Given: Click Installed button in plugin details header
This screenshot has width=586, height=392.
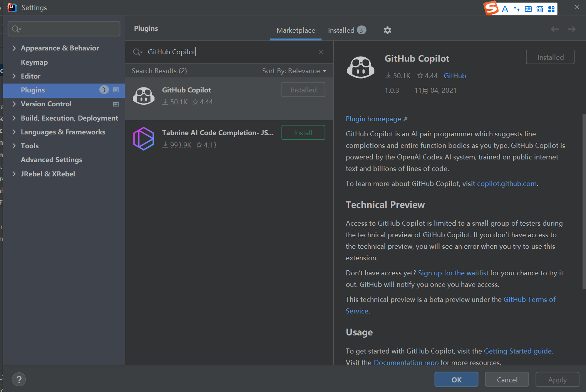Looking at the screenshot, I should pyautogui.click(x=550, y=57).
